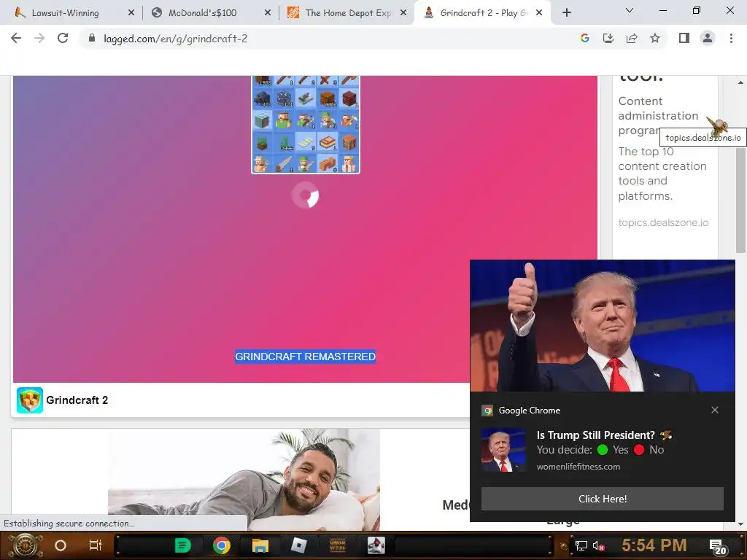Toggle the browser side panel
Screen dimensions: 747x560
click(684, 38)
